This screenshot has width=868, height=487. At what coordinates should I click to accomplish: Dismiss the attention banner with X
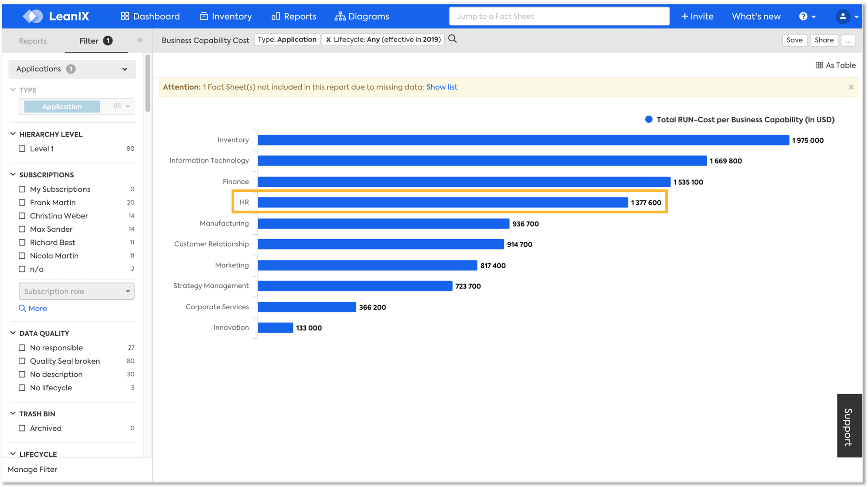pyautogui.click(x=851, y=87)
